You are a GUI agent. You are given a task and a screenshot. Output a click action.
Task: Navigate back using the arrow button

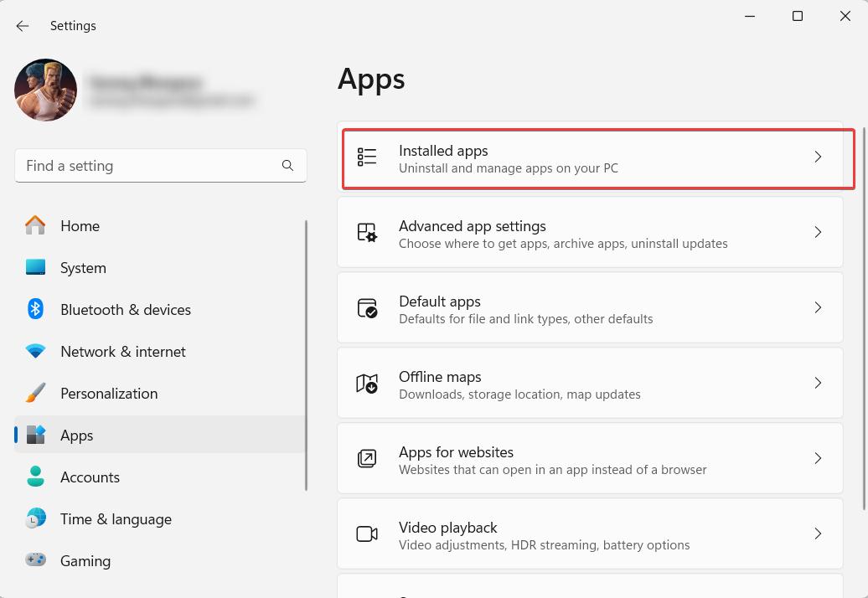tap(22, 25)
